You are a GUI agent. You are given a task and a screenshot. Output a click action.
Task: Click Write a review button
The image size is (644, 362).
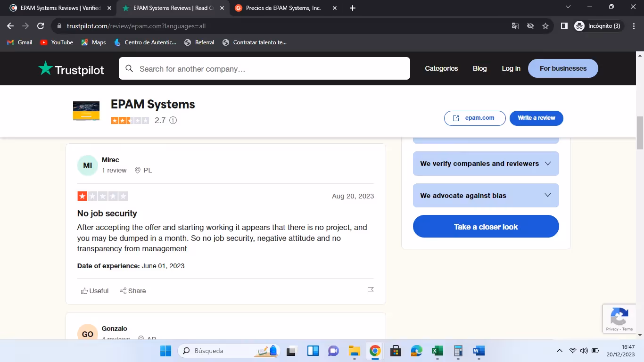pyautogui.click(x=537, y=118)
